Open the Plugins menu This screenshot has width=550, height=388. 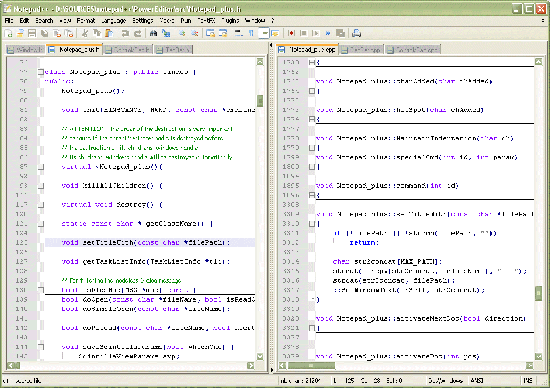[x=230, y=21]
